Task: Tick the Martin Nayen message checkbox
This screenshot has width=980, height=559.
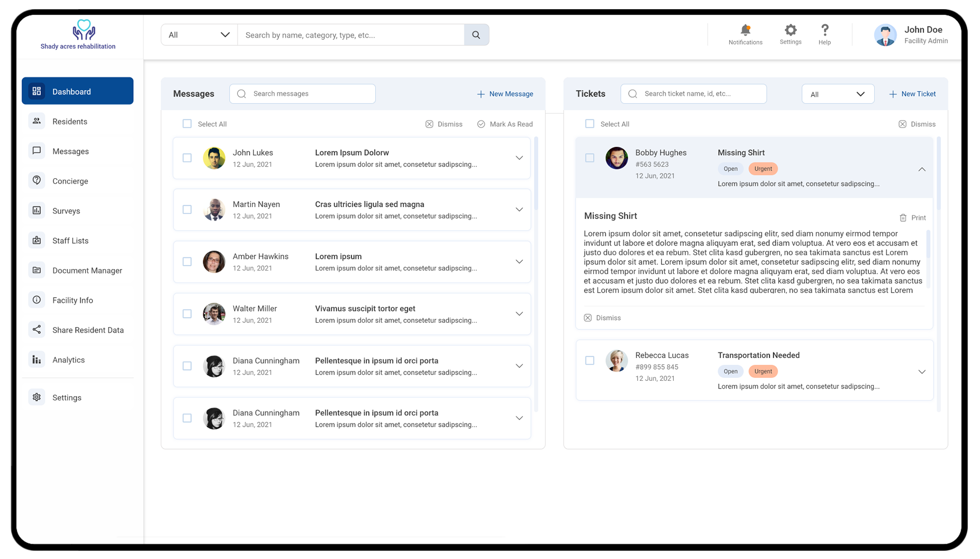Action: coord(187,209)
